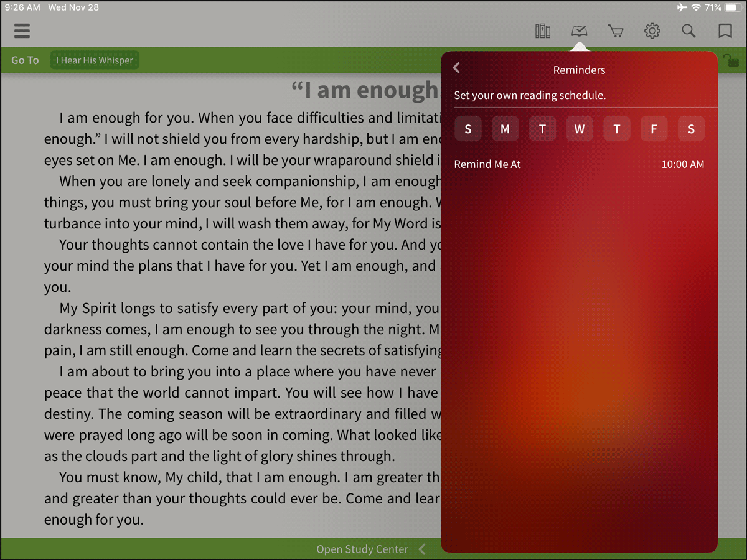Click 'Open Study Center' in bottom bar
This screenshot has width=747, height=560.
pos(362,549)
